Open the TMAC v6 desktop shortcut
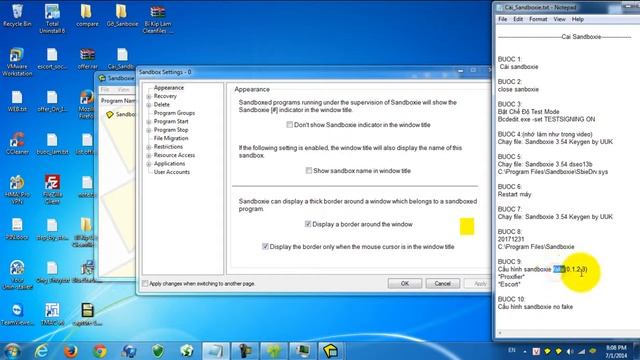This screenshot has width=640, height=360. coord(52,314)
